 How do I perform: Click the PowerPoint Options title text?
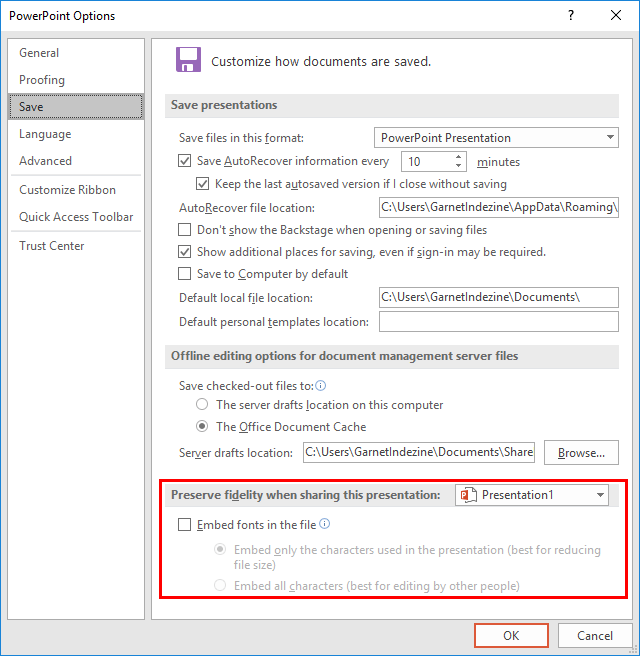tap(62, 16)
